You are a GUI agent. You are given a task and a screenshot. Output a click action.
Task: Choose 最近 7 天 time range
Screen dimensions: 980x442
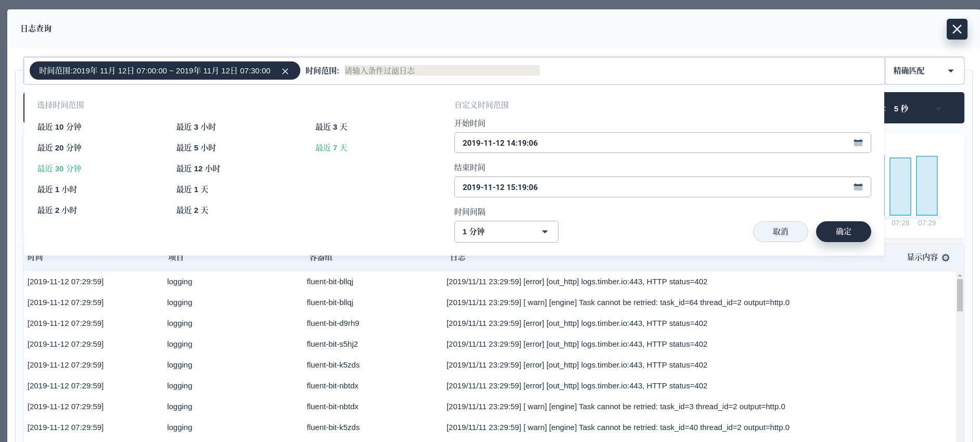tap(331, 148)
